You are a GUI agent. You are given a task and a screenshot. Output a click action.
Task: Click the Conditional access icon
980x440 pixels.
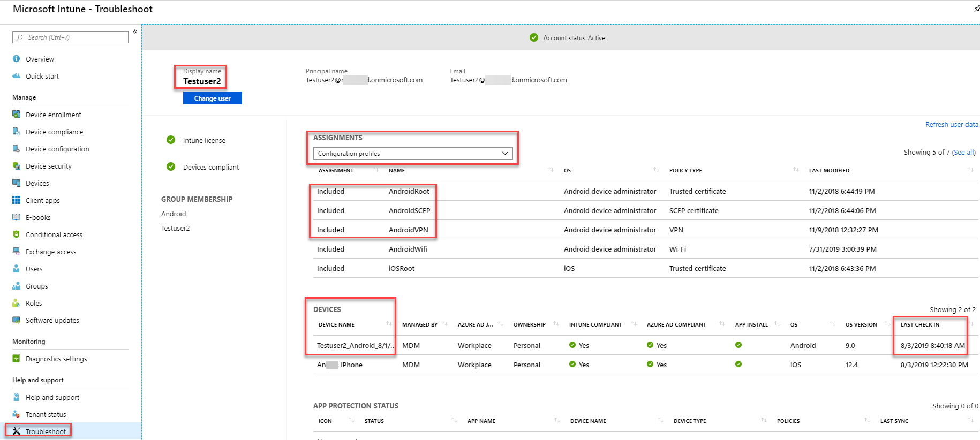click(x=17, y=234)
